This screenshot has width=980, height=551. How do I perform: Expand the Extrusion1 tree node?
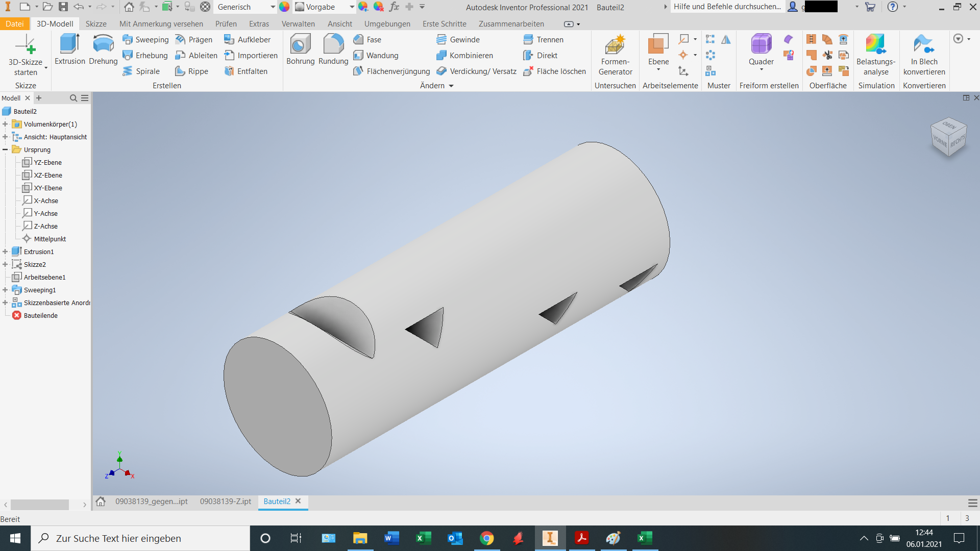point(6,251)
